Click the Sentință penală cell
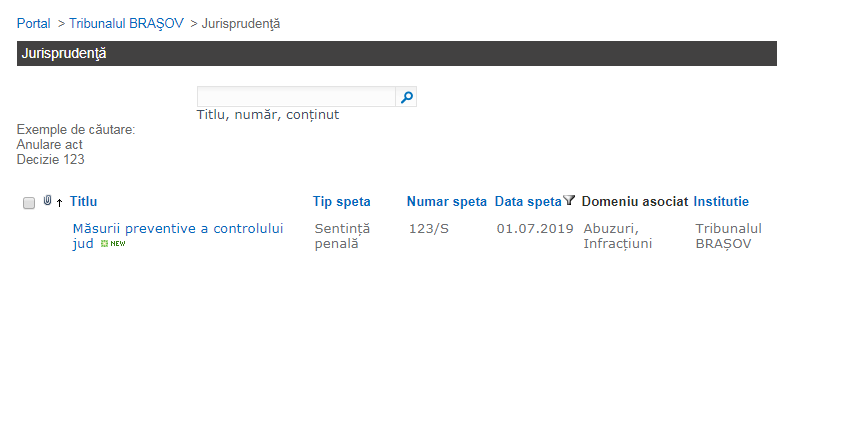Viewport: 858px width, 448px height. 342,236
